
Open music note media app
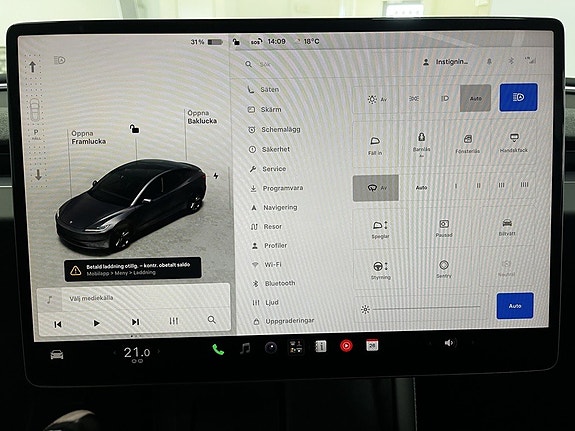[245, 348]
